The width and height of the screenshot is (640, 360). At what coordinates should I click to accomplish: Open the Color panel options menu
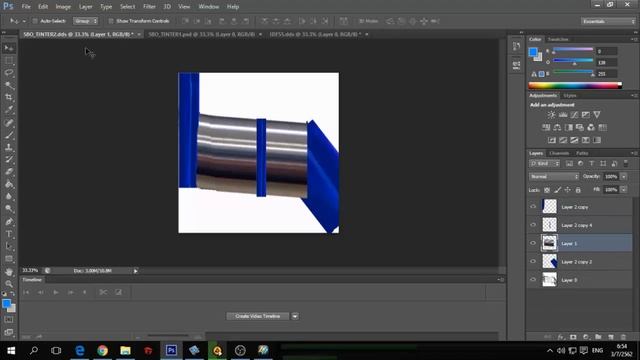(x=634, y=40)
